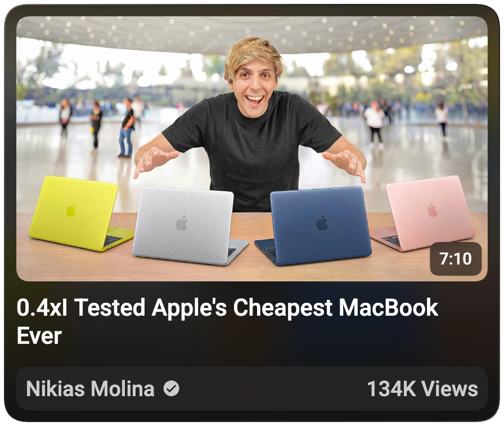Click the 7:10 duration badge
Viewport: 504px width, 426px height.
coord(456,259)
